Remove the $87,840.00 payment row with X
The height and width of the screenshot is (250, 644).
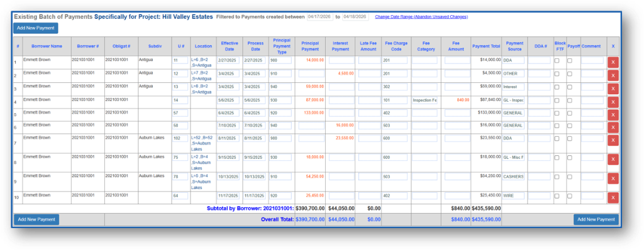click(613, 102)
